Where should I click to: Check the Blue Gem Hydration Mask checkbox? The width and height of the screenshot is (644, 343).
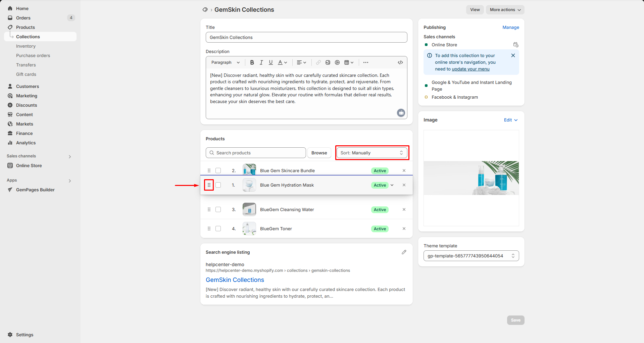218,185
